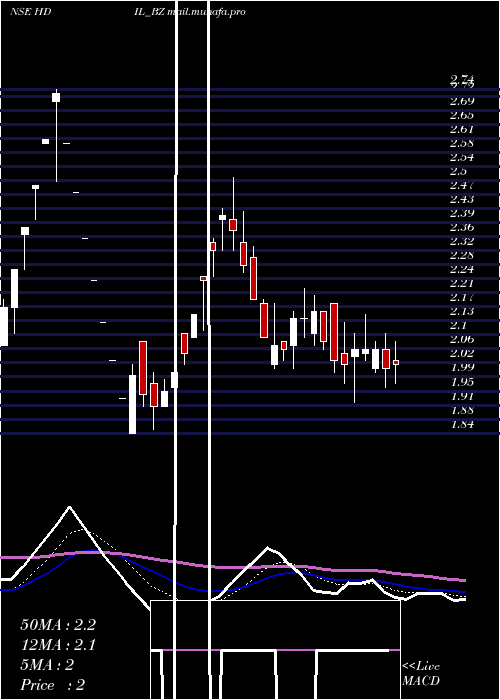Screen dimensions: 500x700
Task: Click the 2.06 price axis label
Action: [x=462, y=339]
